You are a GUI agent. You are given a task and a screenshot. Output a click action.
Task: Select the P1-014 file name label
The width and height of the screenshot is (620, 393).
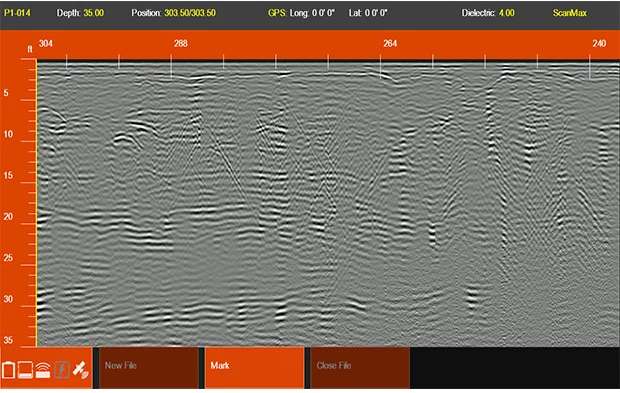pyautogui.click(x=17, y=13)
